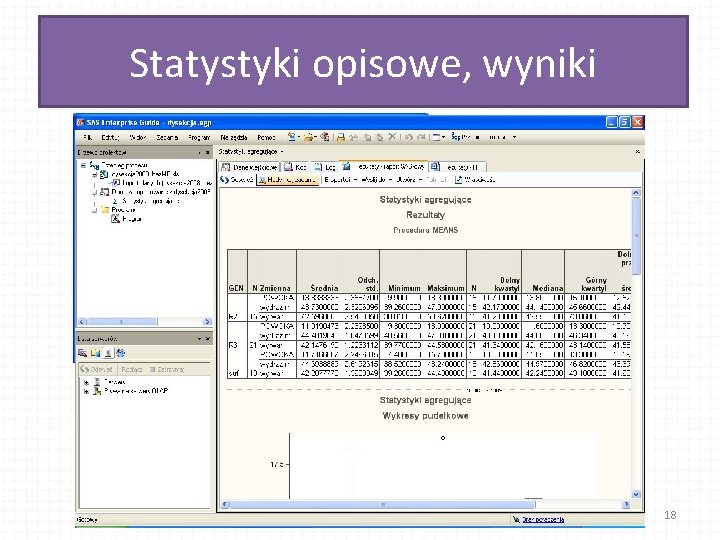Click the Wykresy pudełkowe heading
The height and width of the screenshot is (540, 720).
425,416
